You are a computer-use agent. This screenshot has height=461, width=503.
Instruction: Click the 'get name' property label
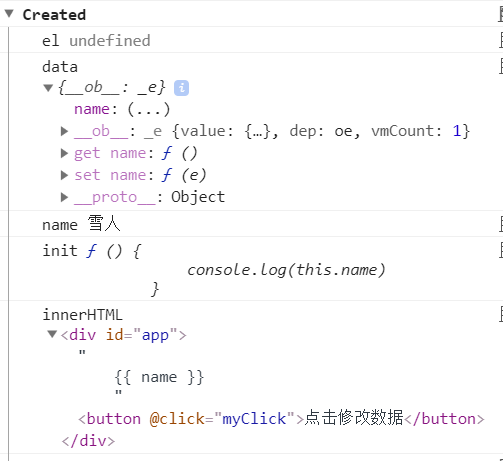click(x=110, y=153)
